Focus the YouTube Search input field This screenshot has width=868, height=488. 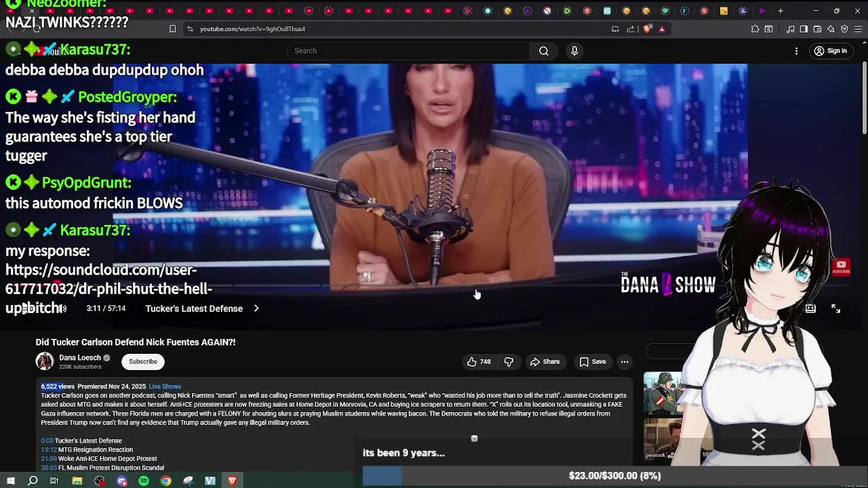(x=408, y=51)
